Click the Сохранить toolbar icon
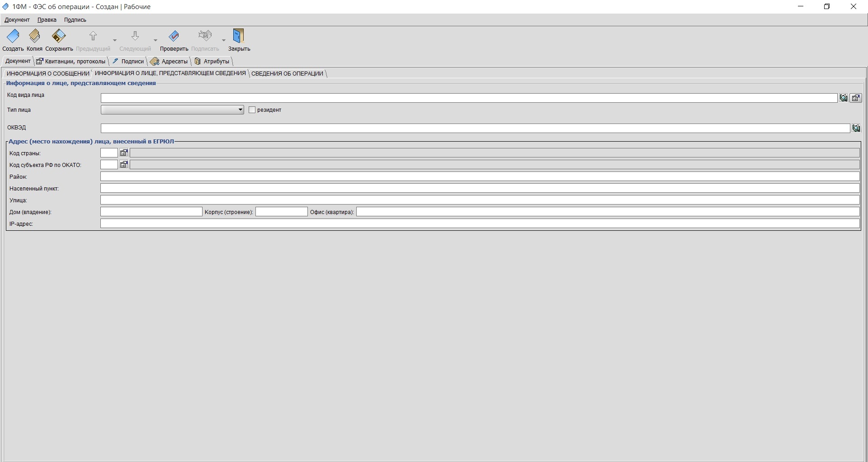Viewport: 868px width, 462px height. (x=59, y=36)
